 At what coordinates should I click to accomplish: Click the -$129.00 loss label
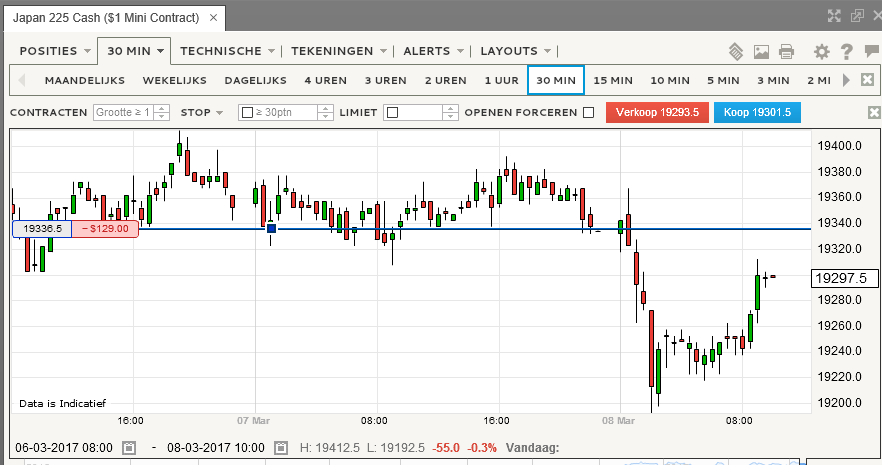tap(105, 229)
